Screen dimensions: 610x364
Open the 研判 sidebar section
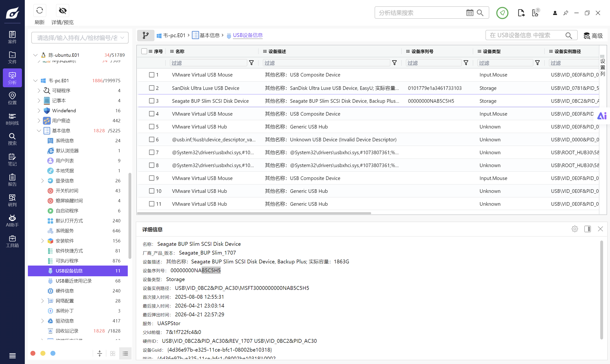12,200
